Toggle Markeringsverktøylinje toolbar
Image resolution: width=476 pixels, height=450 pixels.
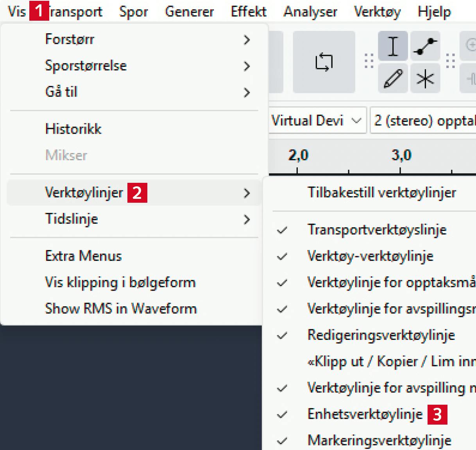[379, 441]
